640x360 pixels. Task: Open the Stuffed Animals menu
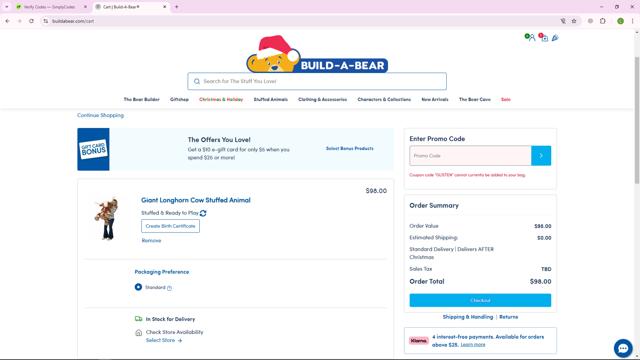click(x=271, y=100)
